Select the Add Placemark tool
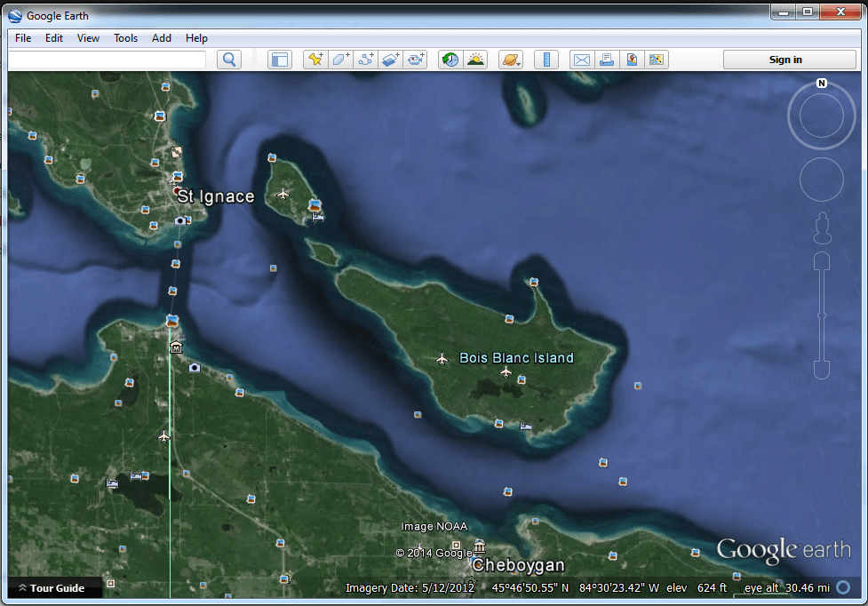The height and width of the screenshot is (606, 868). point(315,60)
